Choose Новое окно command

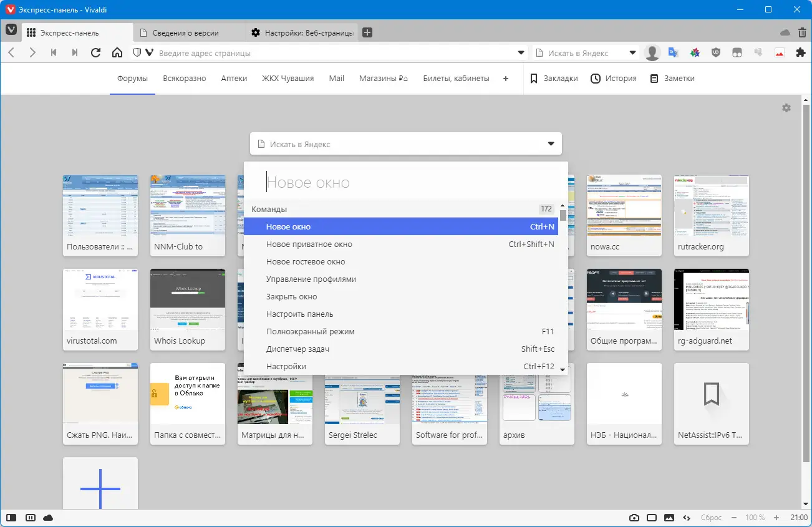tap(402, 226)
